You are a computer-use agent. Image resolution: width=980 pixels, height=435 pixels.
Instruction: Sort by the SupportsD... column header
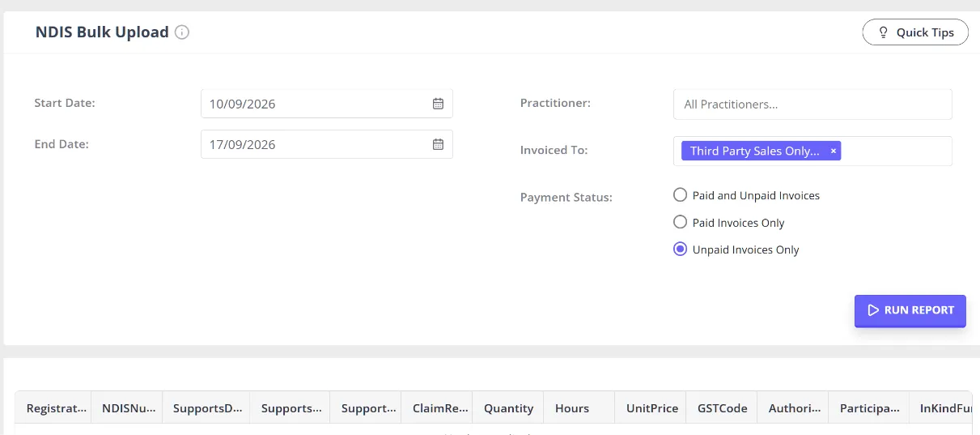(207, 408)
